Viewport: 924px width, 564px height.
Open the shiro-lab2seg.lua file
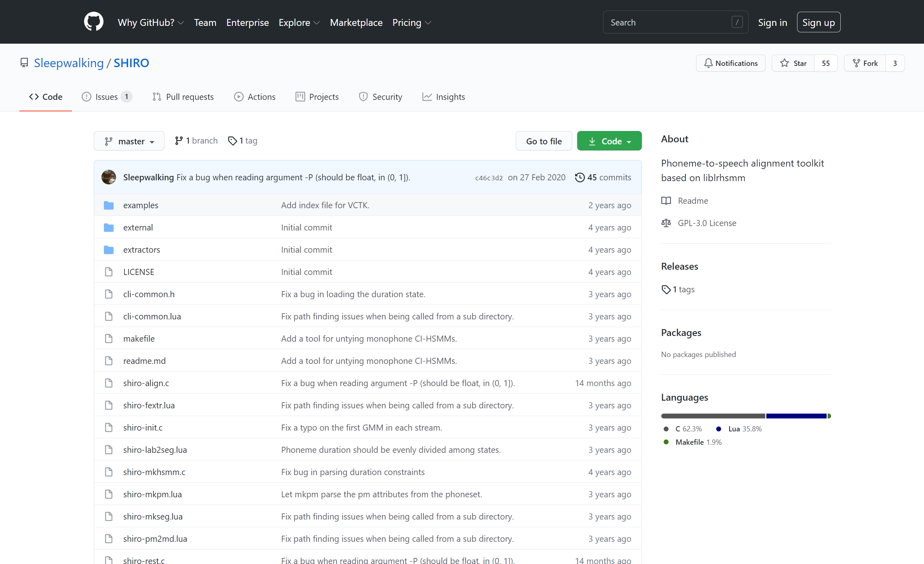coord(155,450)
